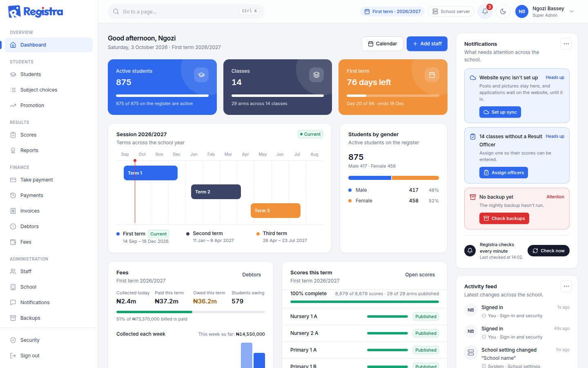Click the Active students progress bar
Screen dimensions: 588x368
(162, 96)
